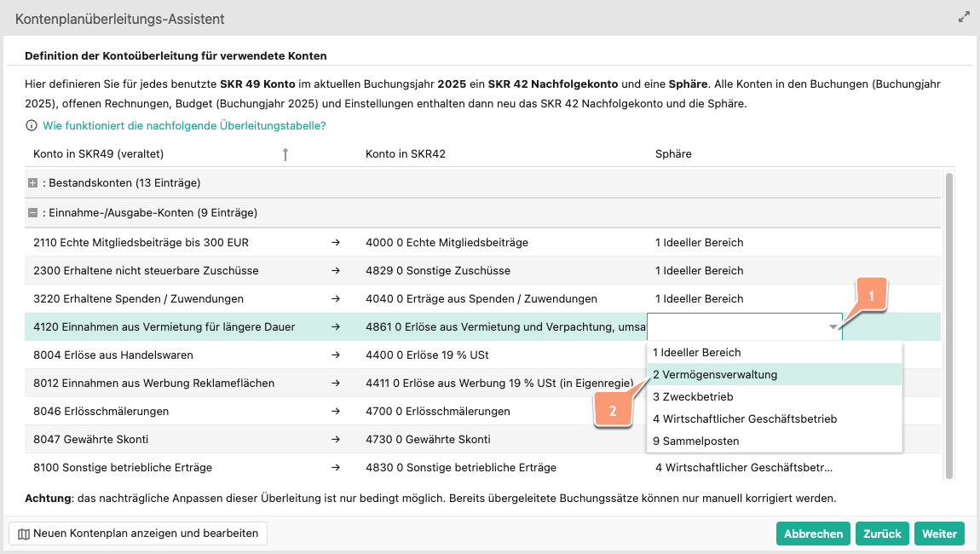Click the Abbrechen button
Viewport: 980px width, 554px height.
point(813,534)
